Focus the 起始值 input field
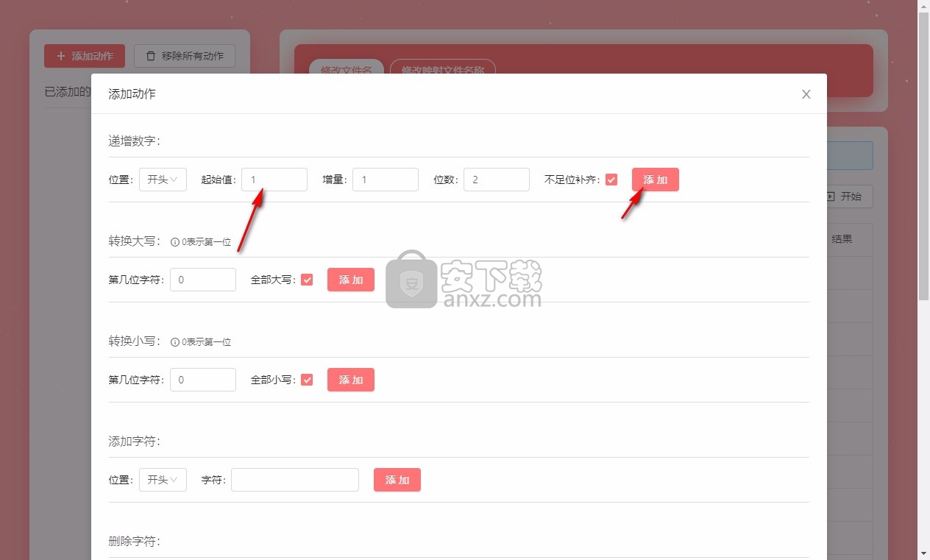This screenshot has height=560, width=930. coord(274,180)
